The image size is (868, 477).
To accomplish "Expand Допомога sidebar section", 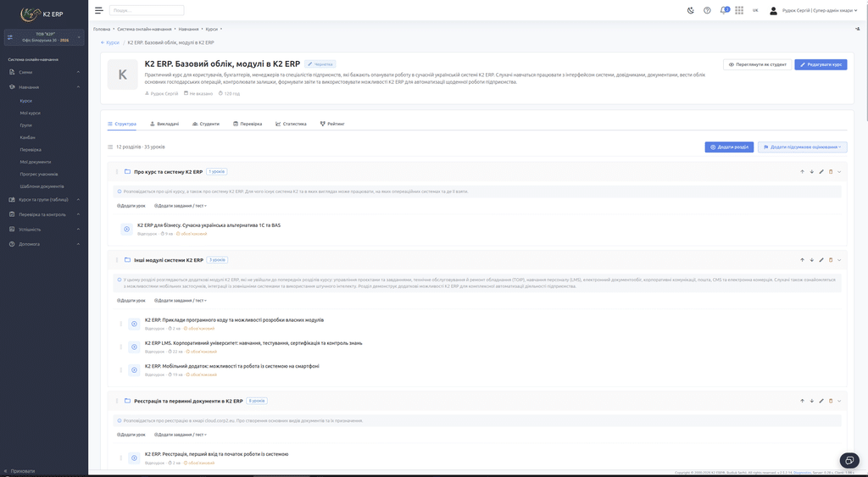I will pyautogui.click(x=44, y=244).
